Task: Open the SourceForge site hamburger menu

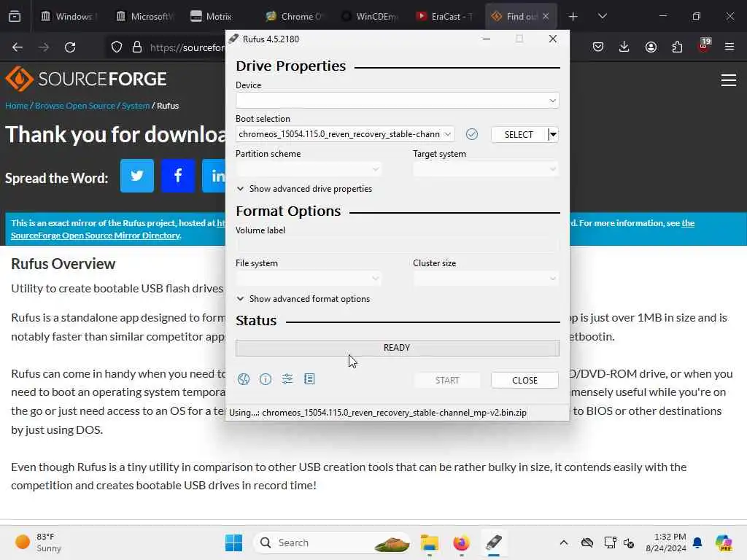Action: (729, 80)
